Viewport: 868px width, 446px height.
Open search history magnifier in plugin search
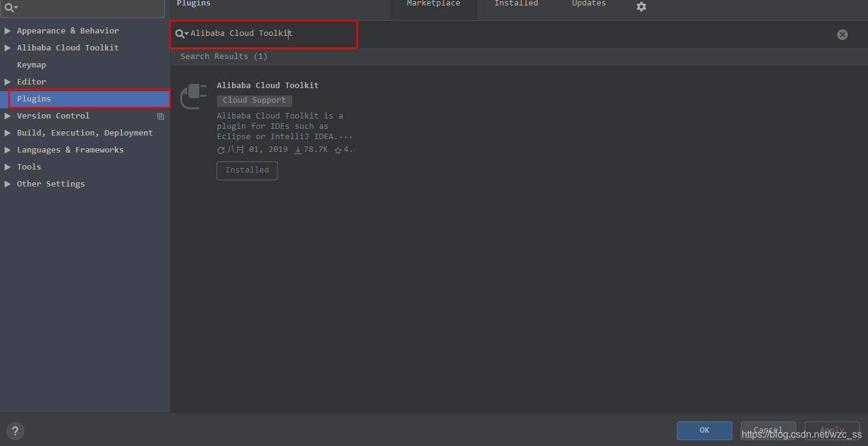182,33
